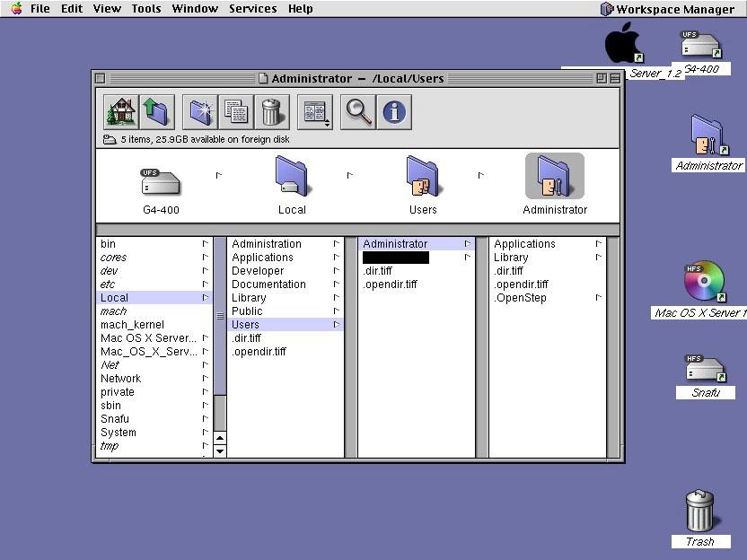Open the Tools menu
Screen dimensions: 747x560
(146, 9)
